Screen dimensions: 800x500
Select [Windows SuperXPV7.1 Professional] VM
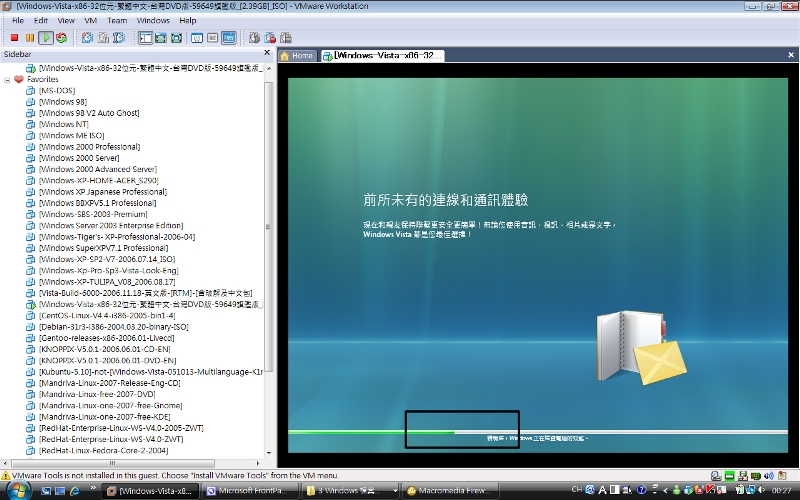(x=104, y=247)
